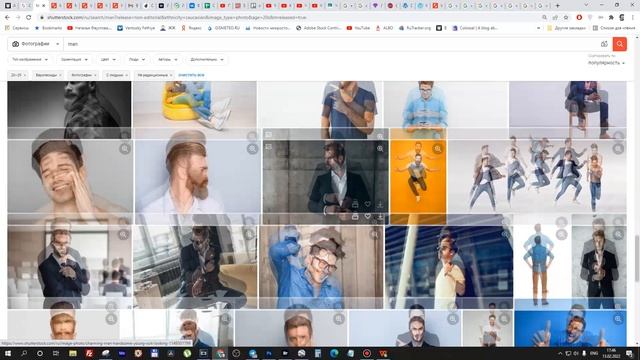The height and width of the screenshot is (360, 640).
Task: Click 'Очистить все' clear filters link
Action: click(x=191, y=75)
